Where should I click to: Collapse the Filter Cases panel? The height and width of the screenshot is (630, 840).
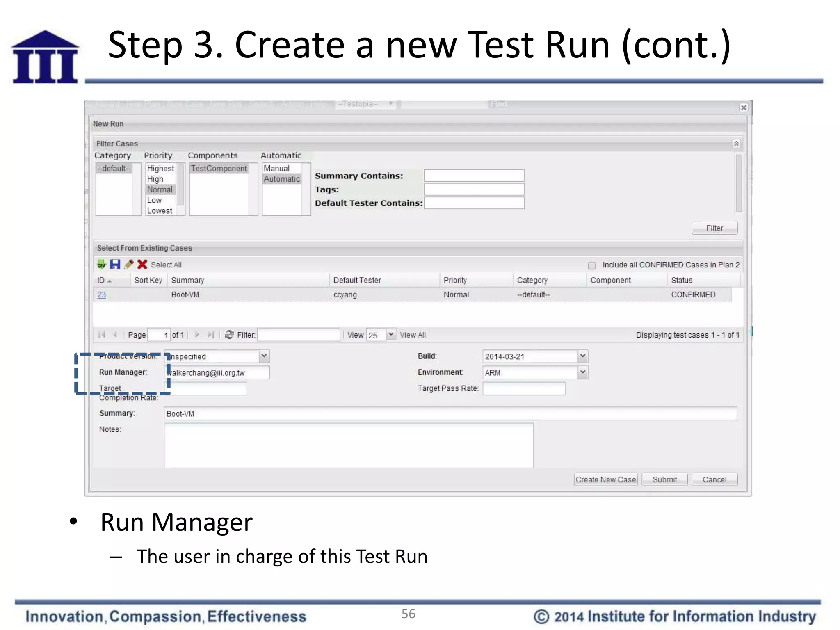pyautogui.click(x=736, y=144)
